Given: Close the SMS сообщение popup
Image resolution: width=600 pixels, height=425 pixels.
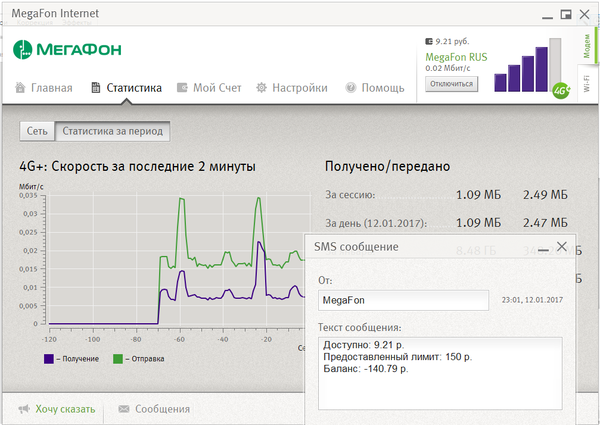Looking at the screenshot, I should (x=562, y=246).
